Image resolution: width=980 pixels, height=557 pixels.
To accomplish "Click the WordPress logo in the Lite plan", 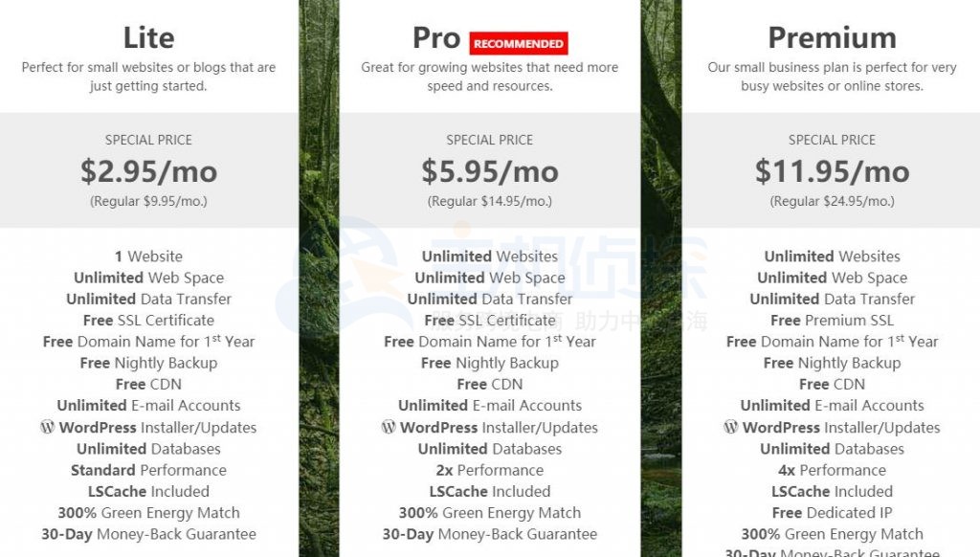I will point(48,428).
